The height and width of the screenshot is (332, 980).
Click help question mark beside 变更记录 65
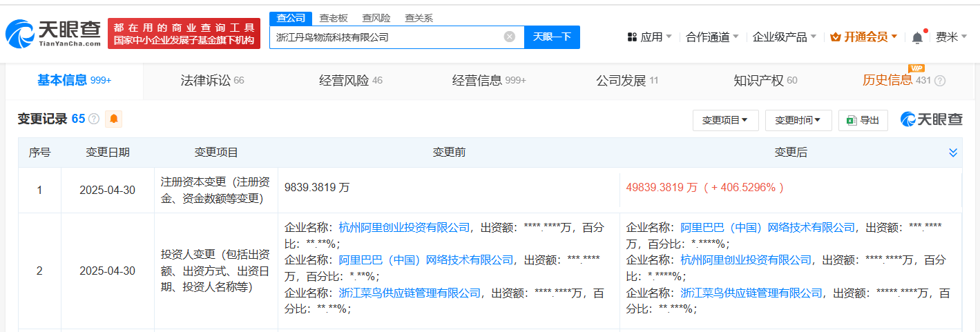pos(94,119)
